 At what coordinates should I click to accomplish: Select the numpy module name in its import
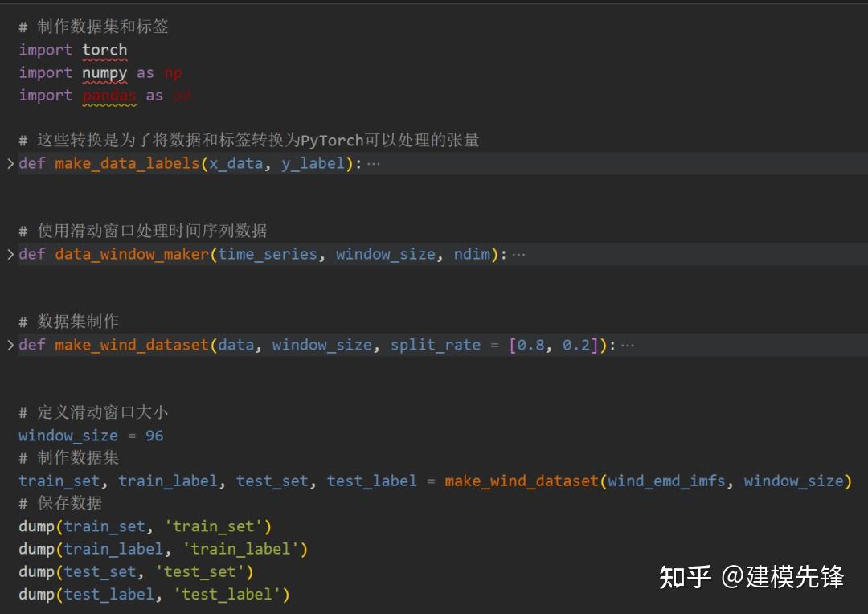[104, 72]
